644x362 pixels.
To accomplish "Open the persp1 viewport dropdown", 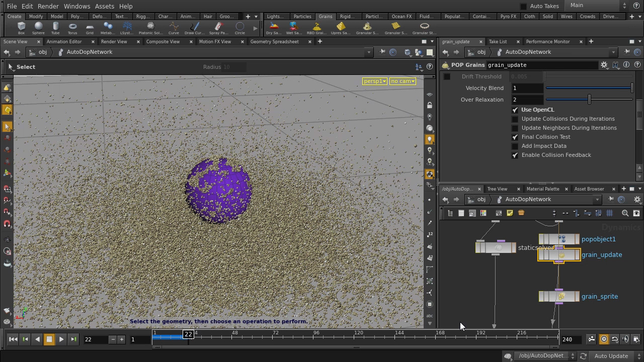I will tap(375, 81).
